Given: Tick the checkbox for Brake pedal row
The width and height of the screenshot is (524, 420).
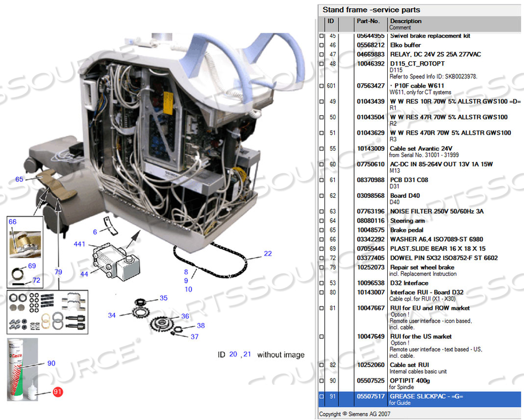Looking at the screenshot, I should point(322,230).
